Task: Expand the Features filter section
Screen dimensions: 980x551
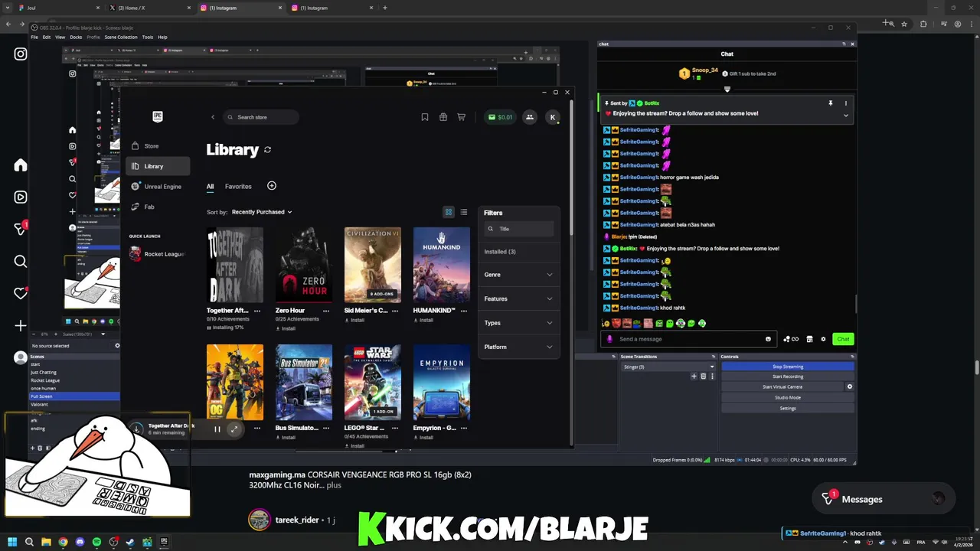Action: (x=518, y=298)
